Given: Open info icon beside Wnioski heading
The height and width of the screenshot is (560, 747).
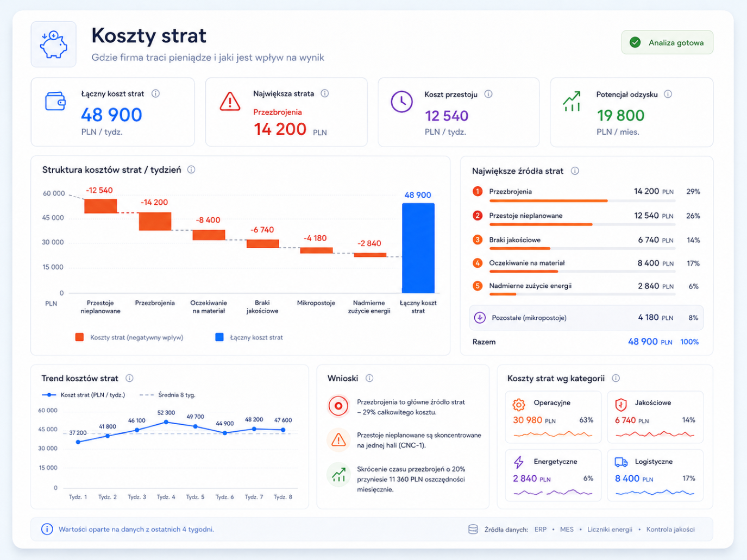Looking at the screenshot, I should pyautogui.click(x=369, y=378).
